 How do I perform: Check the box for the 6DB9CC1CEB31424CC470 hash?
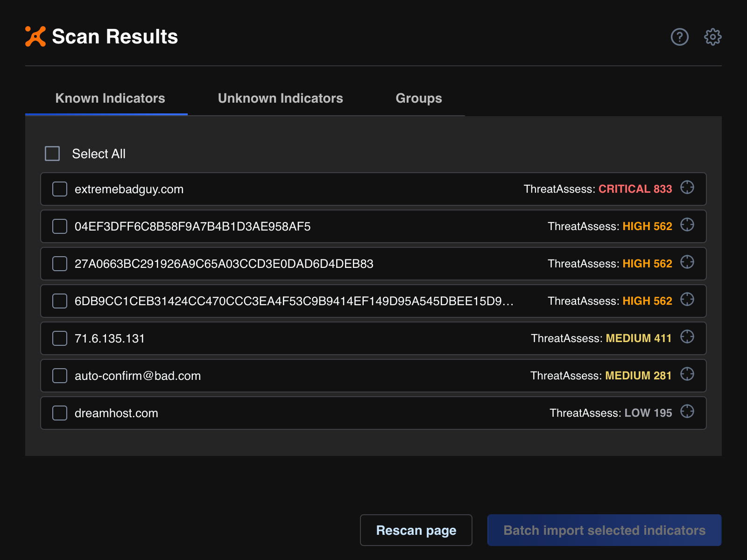pyautogui.click(x=60, y=301)
